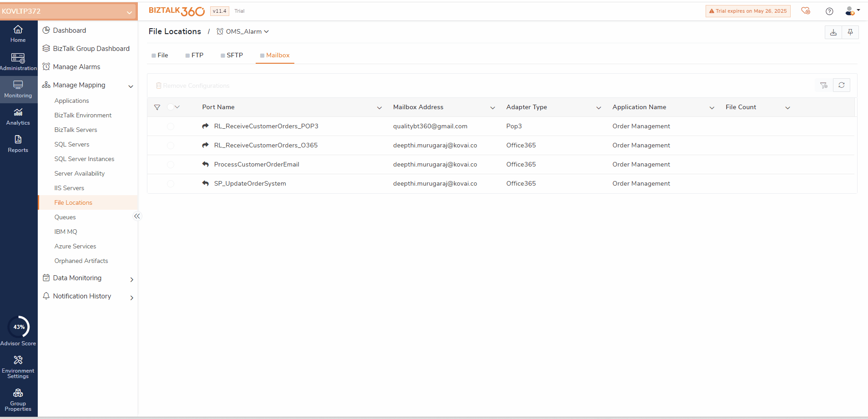Collapse the Manage Mapping section
Viewport: 868px width, 419px height.
point(131,86)
